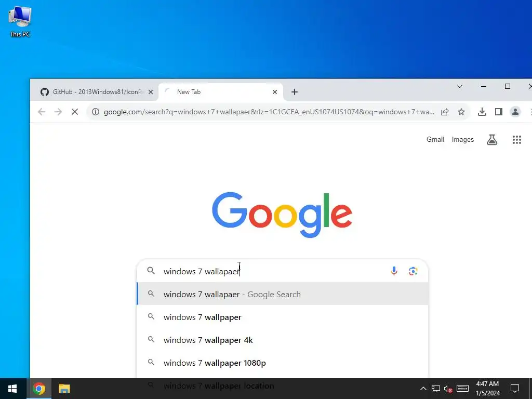The image size is (532, 399).
Task: Bookmark this tab with star icon
Action: (461, 112)
